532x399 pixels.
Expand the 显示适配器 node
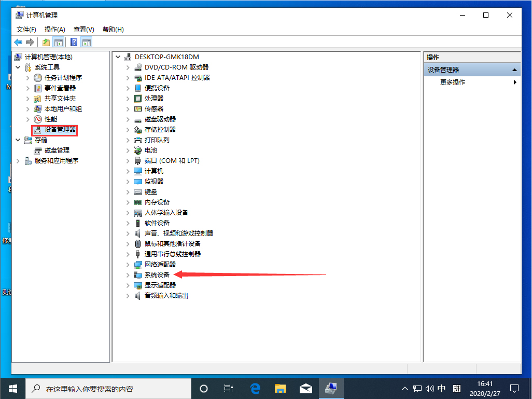(x=127, y=285)
